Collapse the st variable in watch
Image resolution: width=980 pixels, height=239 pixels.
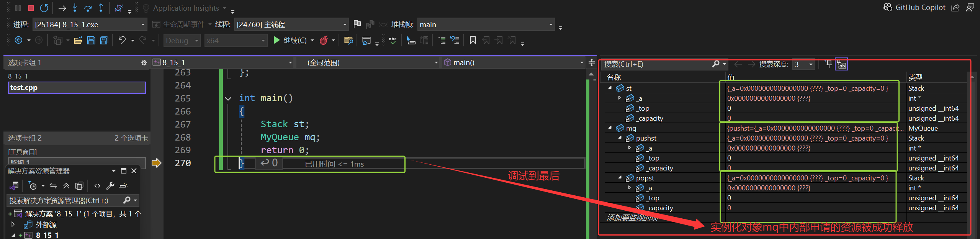point(610,88)
